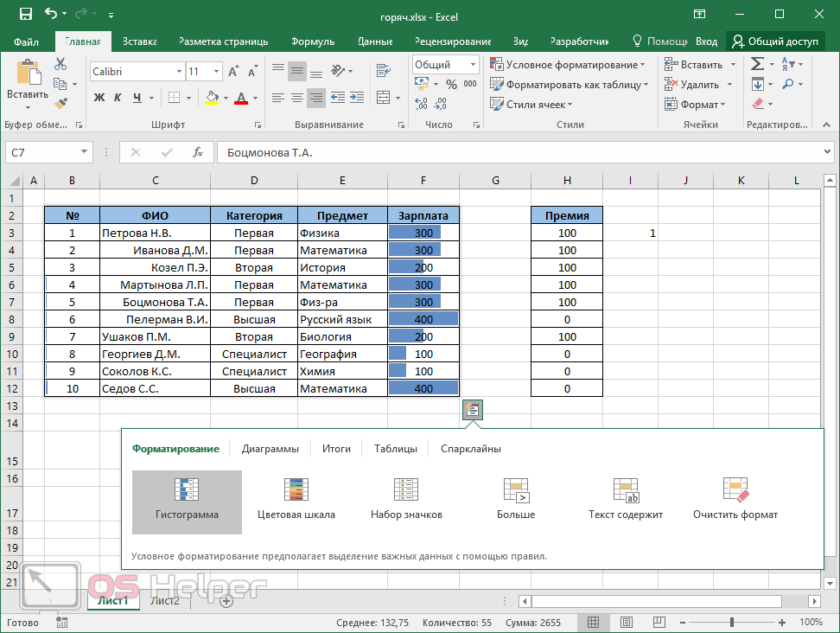Click the insert function fx icon
This screenshot has width=840, height=633.
pos(198,152)
